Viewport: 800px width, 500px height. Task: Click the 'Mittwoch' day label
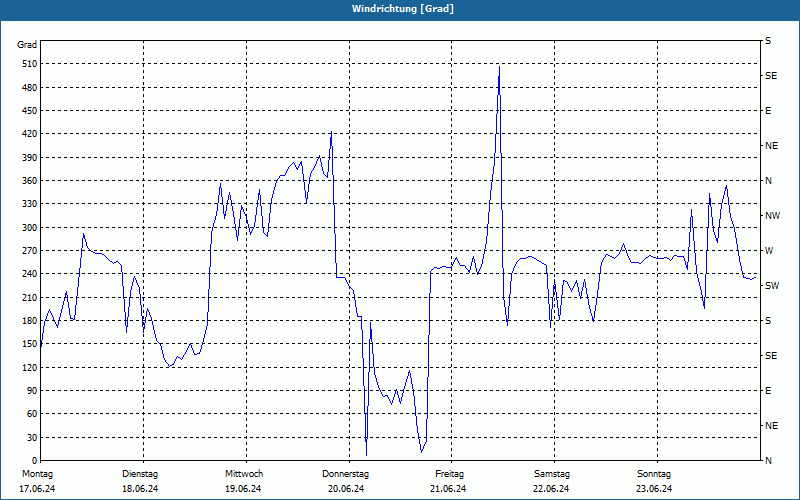244,474
